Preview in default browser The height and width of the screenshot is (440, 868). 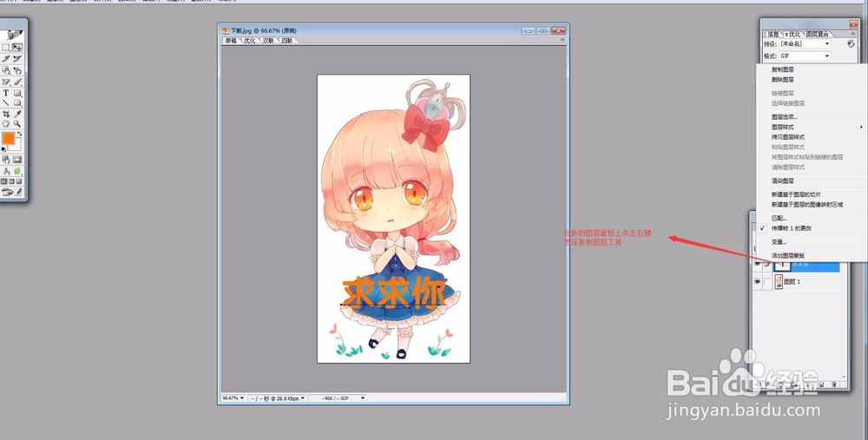click(17, 171)
